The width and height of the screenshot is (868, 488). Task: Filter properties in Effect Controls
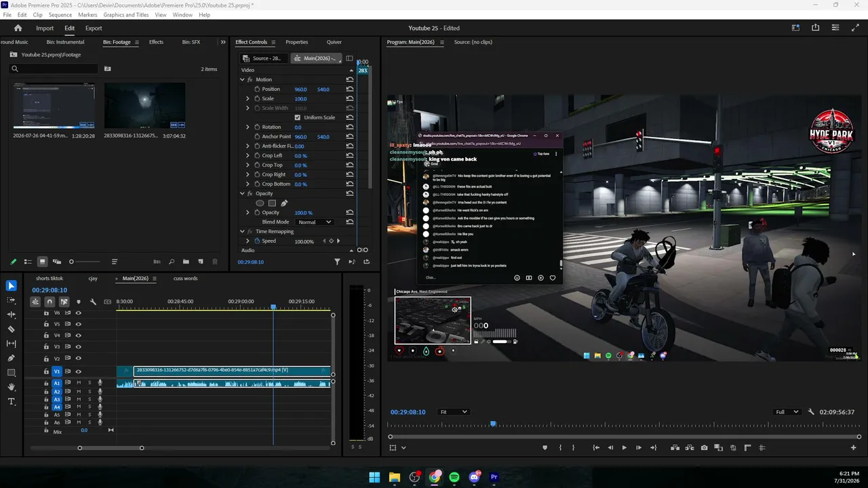tap(337, 262)
